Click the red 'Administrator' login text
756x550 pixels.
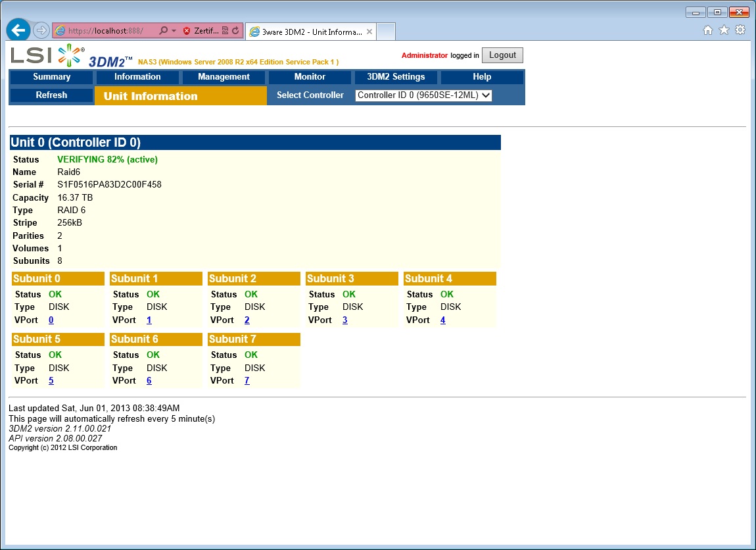(x=425, y=55)
